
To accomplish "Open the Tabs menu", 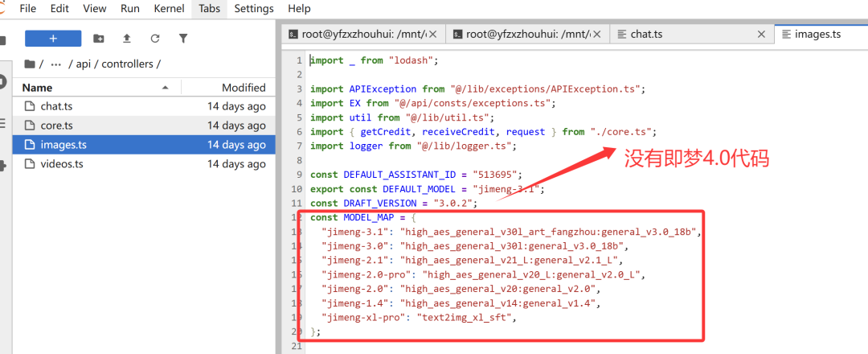I will click(210, 8).
